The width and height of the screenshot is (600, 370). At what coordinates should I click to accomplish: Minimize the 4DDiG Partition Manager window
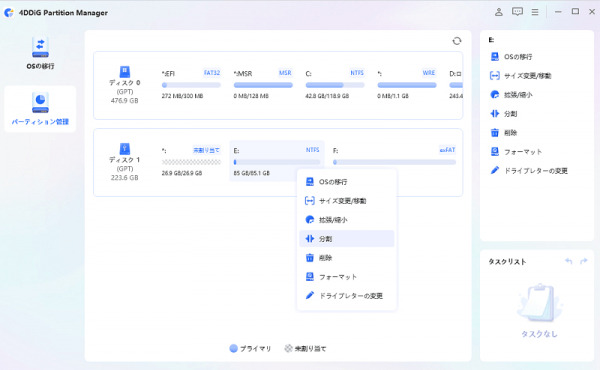[558, 12]
